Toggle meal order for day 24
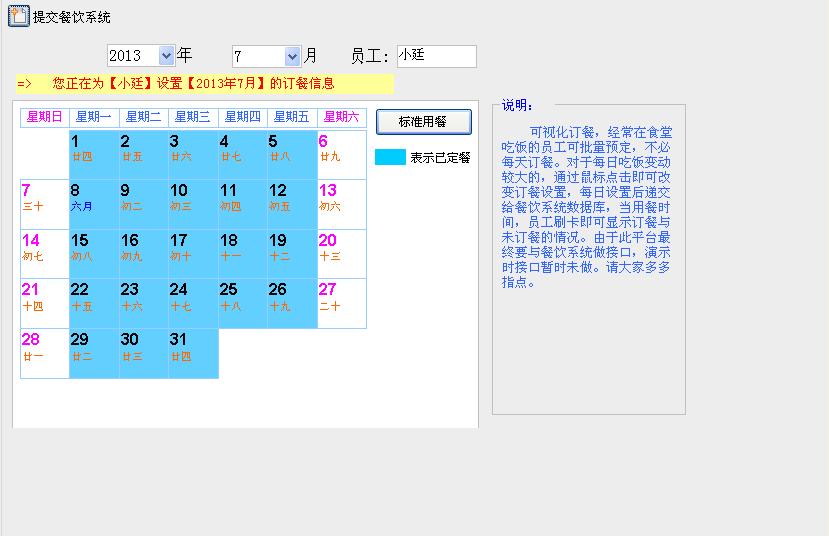This screenshot has width=829, height=536. tap(194, 304)
